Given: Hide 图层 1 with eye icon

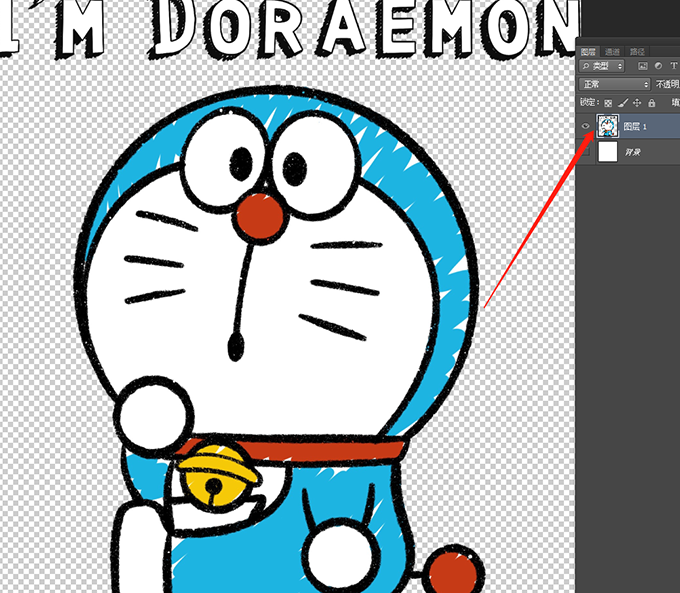Looking at the screenshot, I should (x=585, y=126).
